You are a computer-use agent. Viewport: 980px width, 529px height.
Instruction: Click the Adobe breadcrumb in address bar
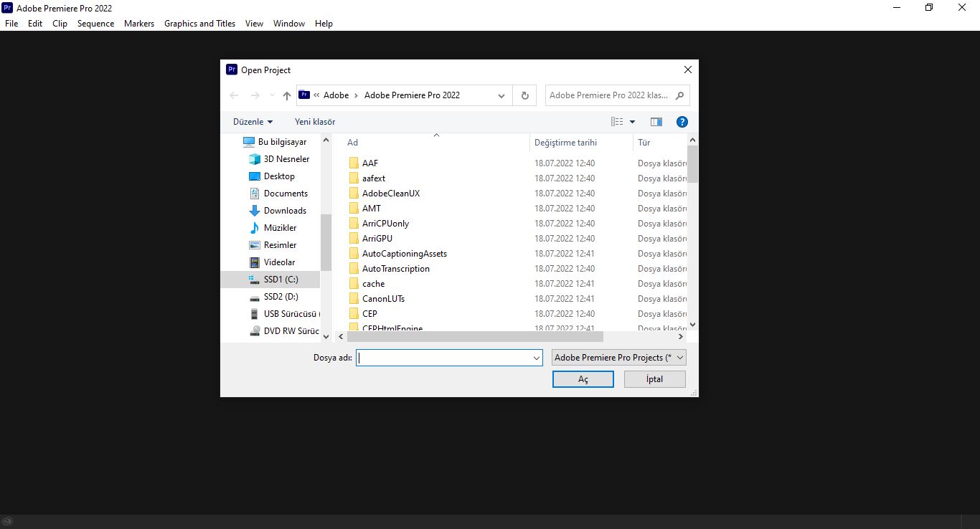[336, 95]
